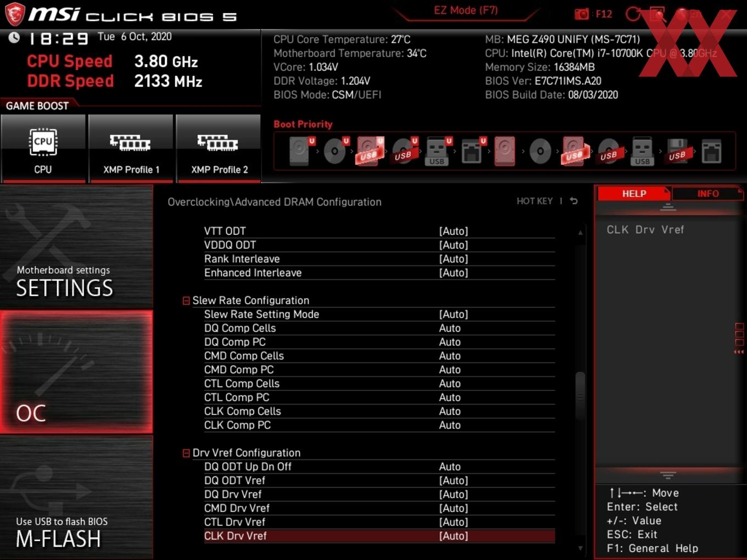Open the SETTINGS motherboard settings menu
Viewport: 747px width, 560px height.
point(76,247)
